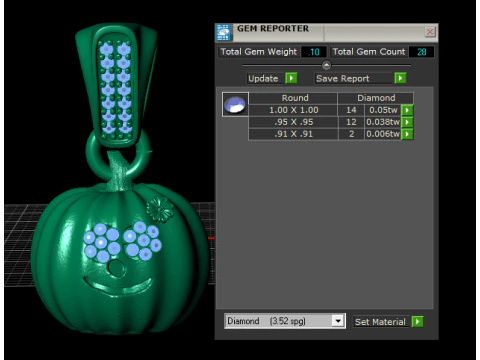Click the count 14 cell

click(x=351, y=110)
